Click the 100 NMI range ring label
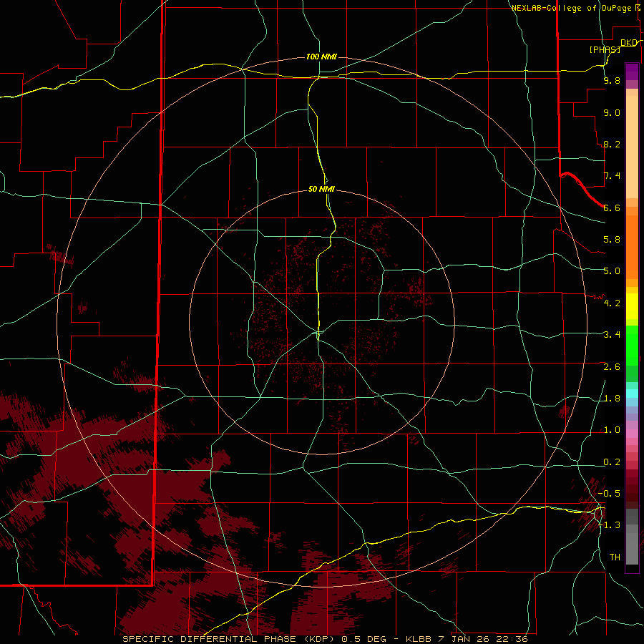Image resolution: width=644 pixels, height=644 pixels. pyautogui.click(x=321, y=57)
